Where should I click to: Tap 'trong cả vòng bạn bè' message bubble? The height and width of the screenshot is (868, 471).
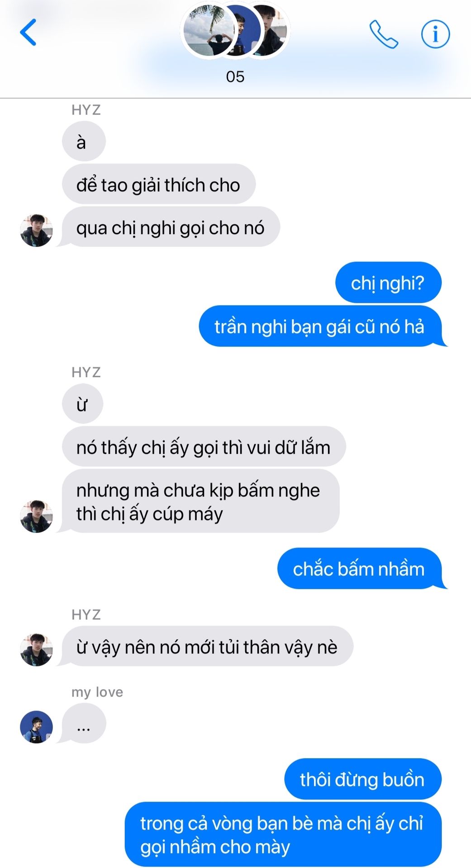click(x=283, y=835)
